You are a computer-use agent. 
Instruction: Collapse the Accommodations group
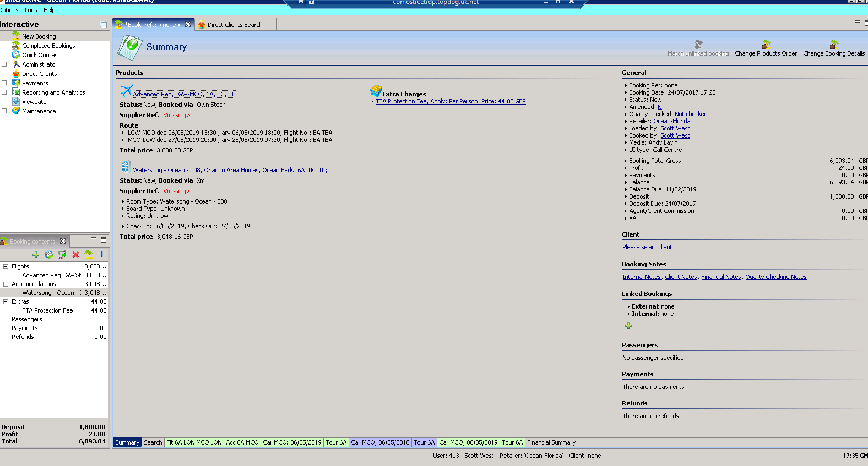6,284
